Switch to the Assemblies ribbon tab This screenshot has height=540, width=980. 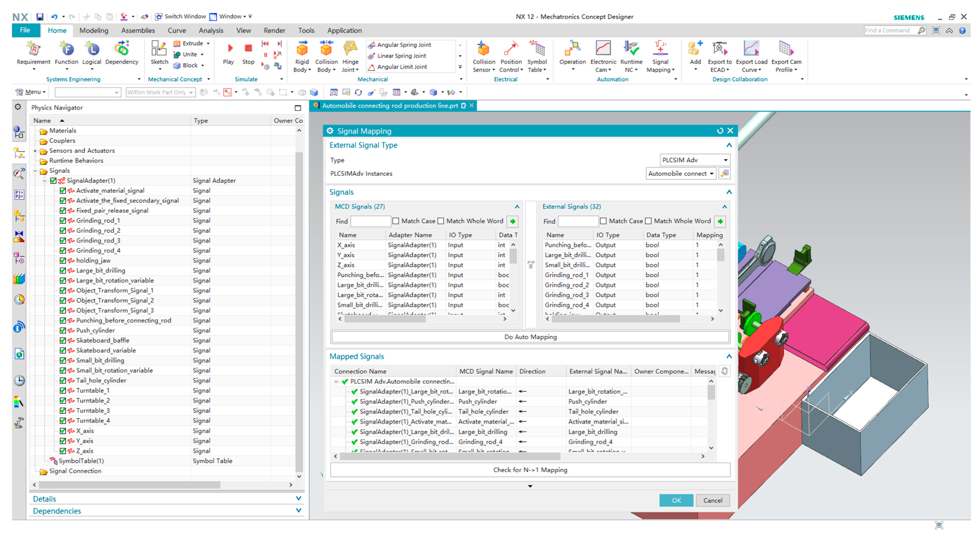point(138,30)
